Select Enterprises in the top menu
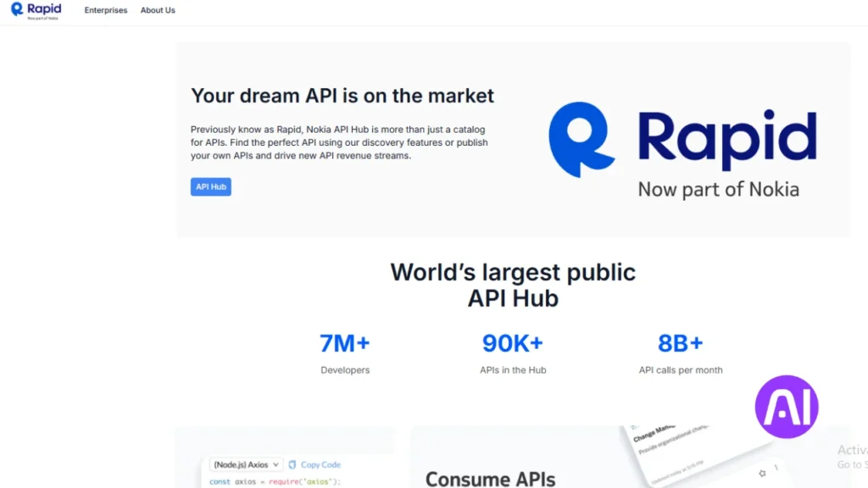The height and width of the screenshot is (488, 868). pos(105,10)
